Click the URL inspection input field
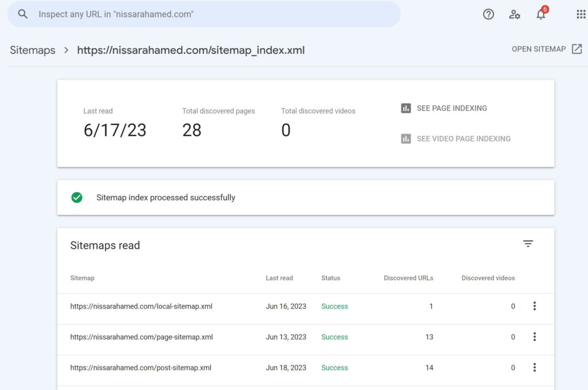The image size is (588, 390). [x=172, y=14]
